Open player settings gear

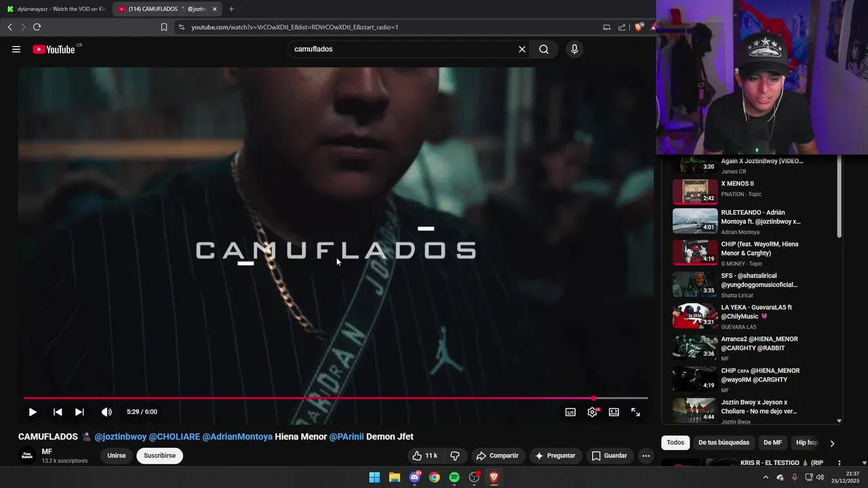(592, 412)
